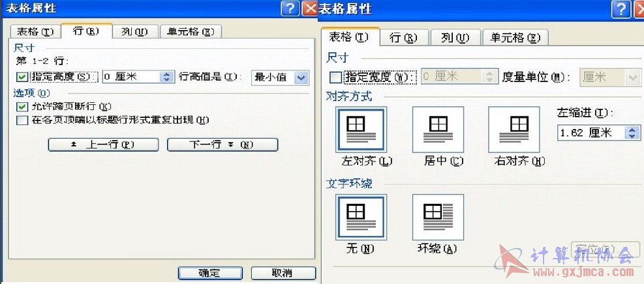Click the 取消 button
The width and height of the screenshot is (644, 284).
(x=283, y=273)
